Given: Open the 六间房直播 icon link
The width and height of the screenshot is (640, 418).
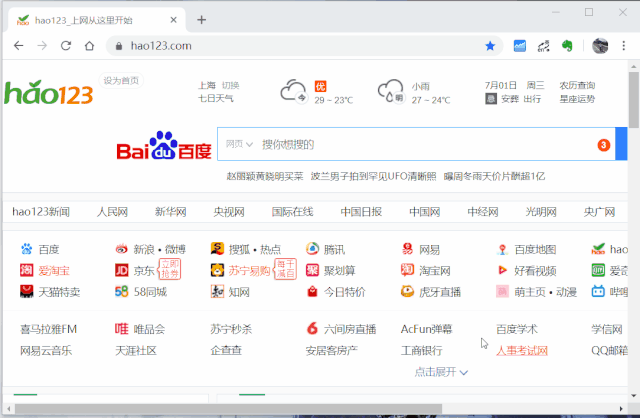Looking at the screenshot, I should click(x=312, y=328).
